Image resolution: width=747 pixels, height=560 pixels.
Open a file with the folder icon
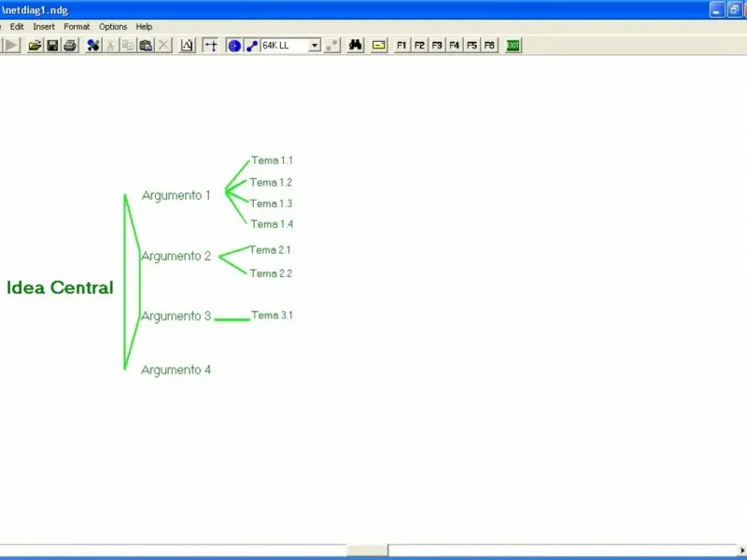(x=35, y=45)
